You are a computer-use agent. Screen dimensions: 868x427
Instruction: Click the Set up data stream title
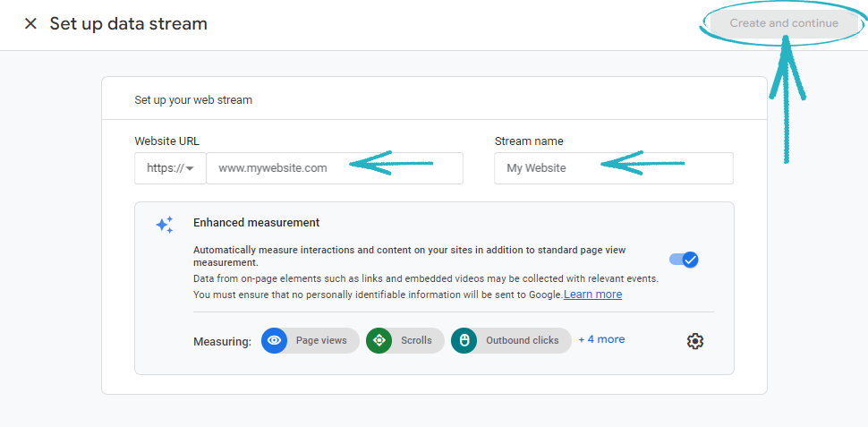click(x=128, y=24)
